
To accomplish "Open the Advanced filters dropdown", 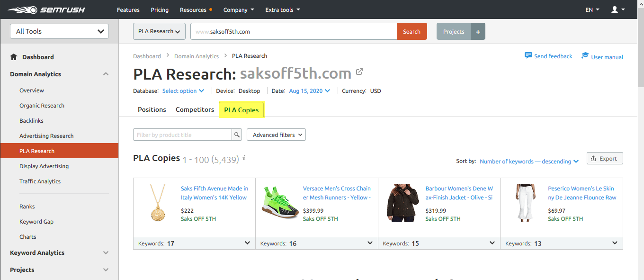I will (276, 135).
